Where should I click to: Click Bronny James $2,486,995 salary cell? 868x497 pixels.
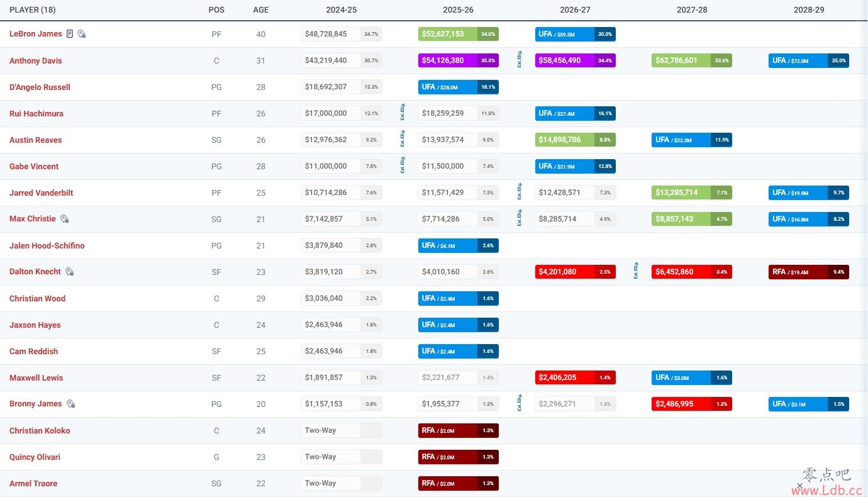[692, 404]
